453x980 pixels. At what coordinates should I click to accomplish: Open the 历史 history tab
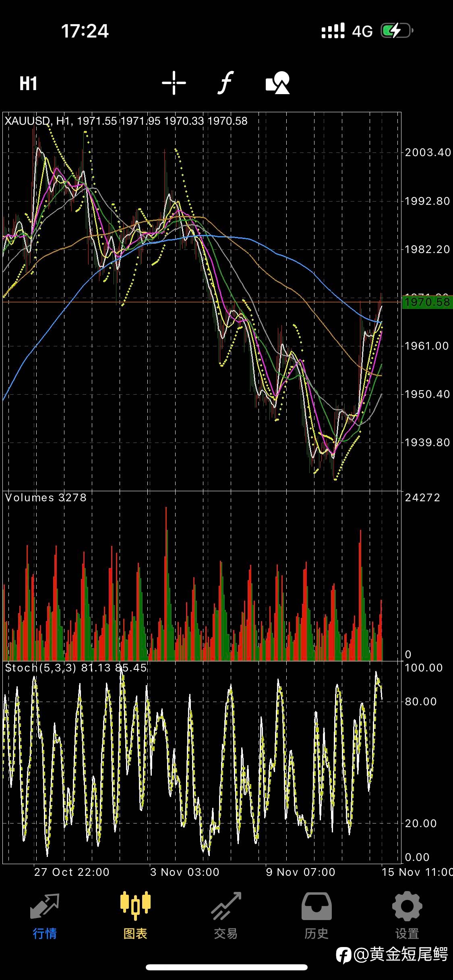pyautogui.click(x=316, y=915)
